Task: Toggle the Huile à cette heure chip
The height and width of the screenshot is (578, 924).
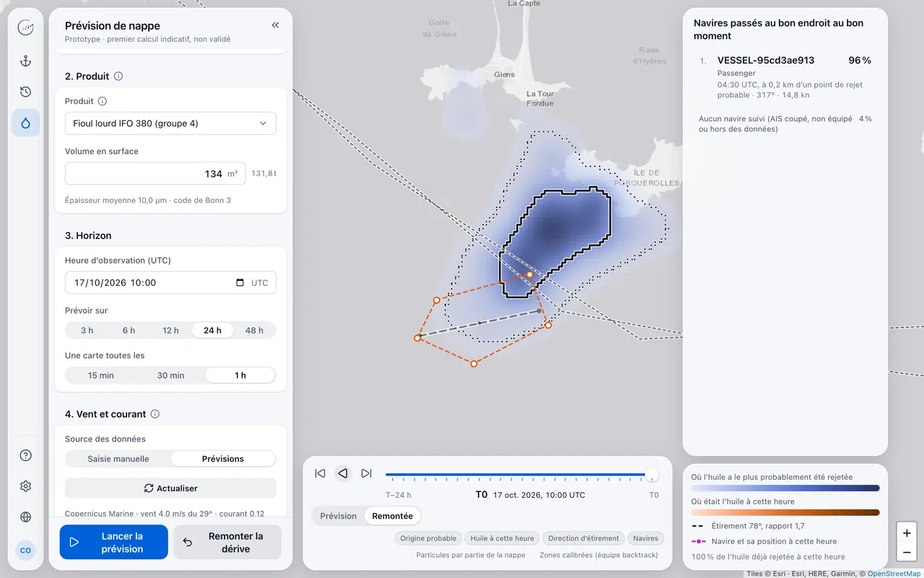Action: [x=502, y=538]
